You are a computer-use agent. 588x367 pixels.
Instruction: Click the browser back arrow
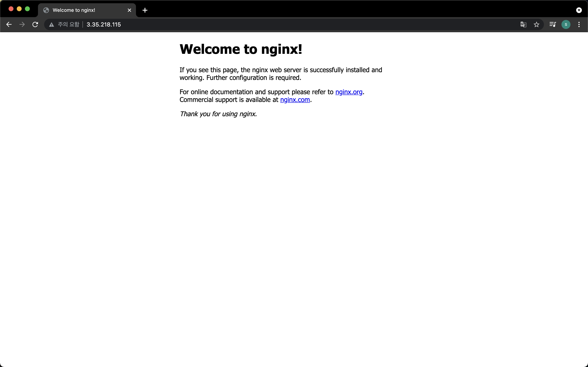pyautogui.click(x=9, y=24)
